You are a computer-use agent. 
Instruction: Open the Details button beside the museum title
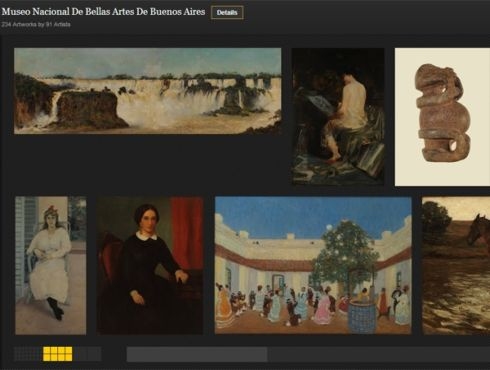[x=227, y=13]
